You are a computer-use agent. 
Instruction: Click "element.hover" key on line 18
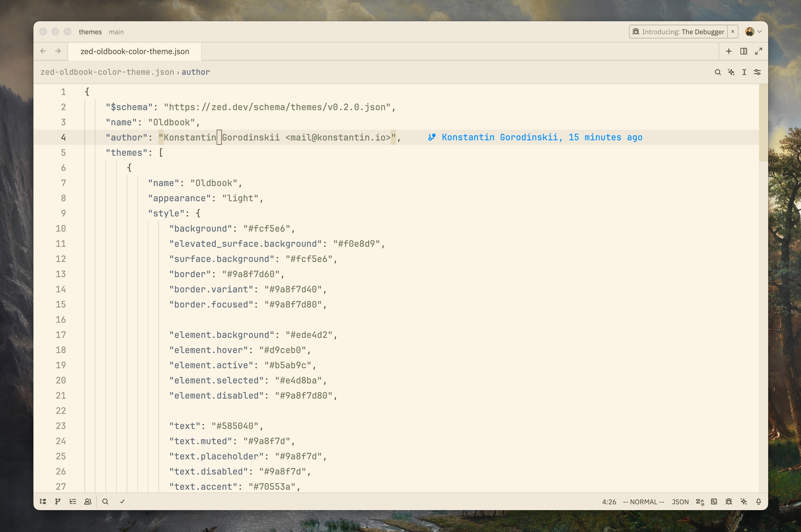point(209,350)
